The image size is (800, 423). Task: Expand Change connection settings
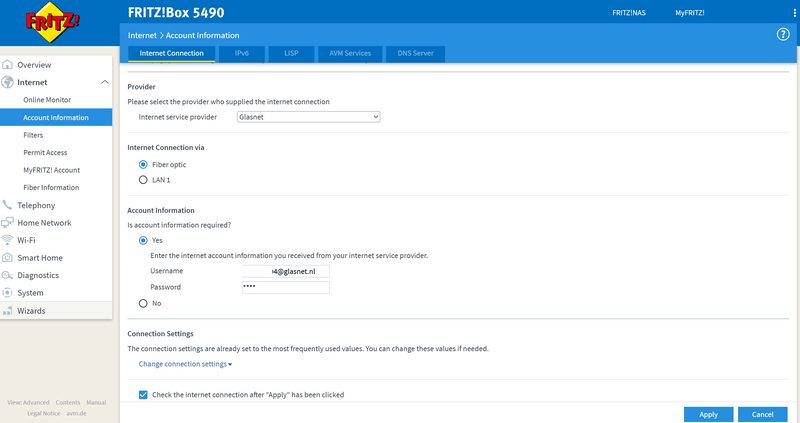tap(185, 364)
